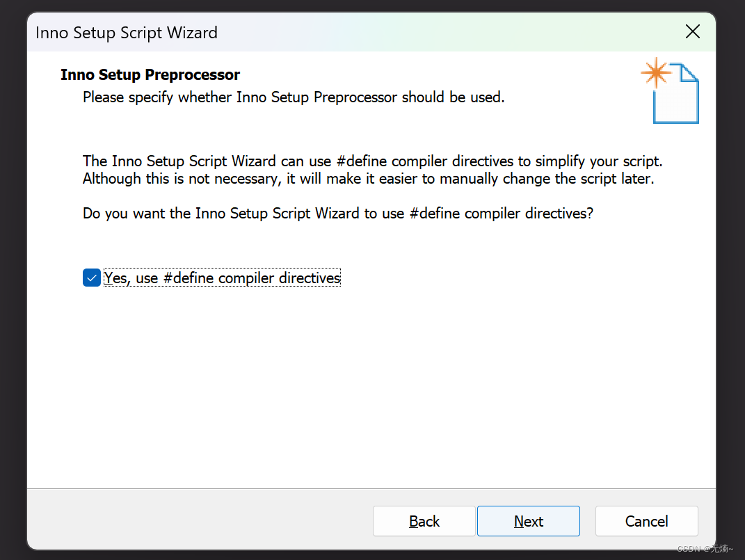Click the bottom button bar area of the wizard
The image size is (745, 560).
[x=209, y=520]
